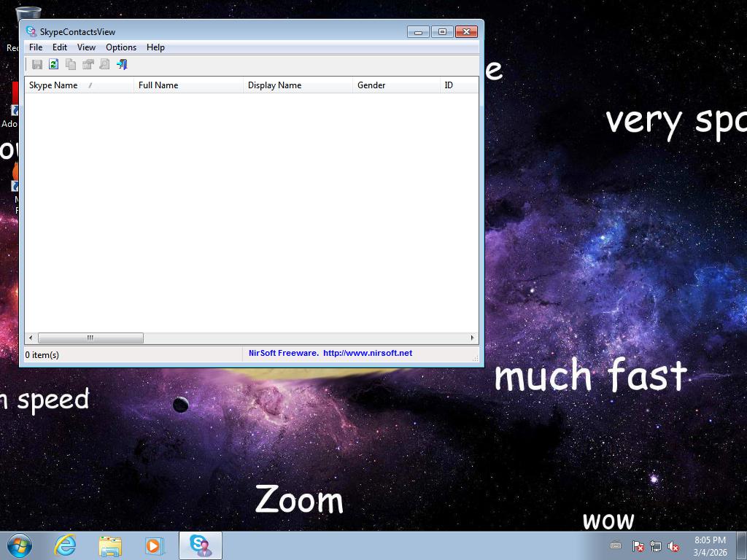Open the View menu
This screenshot has height=560, width=747.
coord(86,47)
